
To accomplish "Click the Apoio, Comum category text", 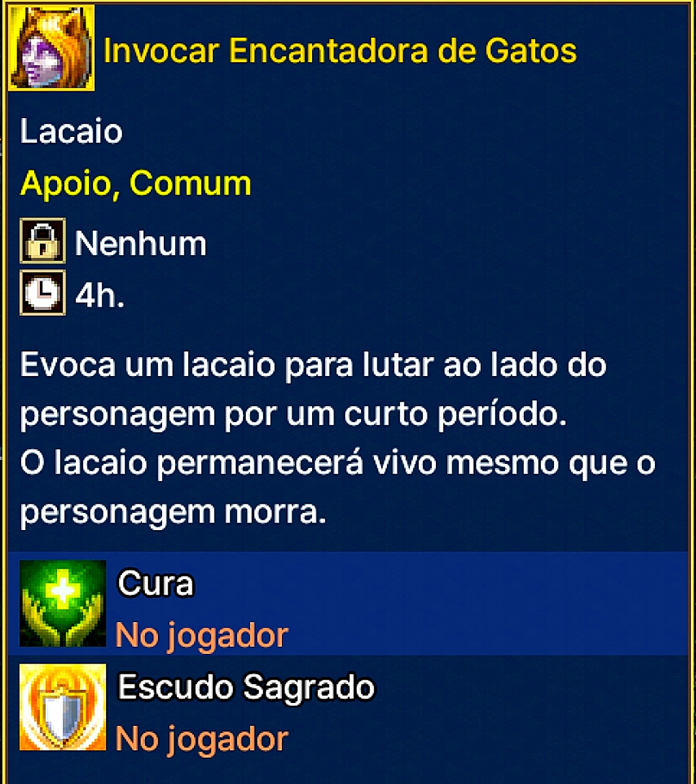I will [x=136, y=184].
